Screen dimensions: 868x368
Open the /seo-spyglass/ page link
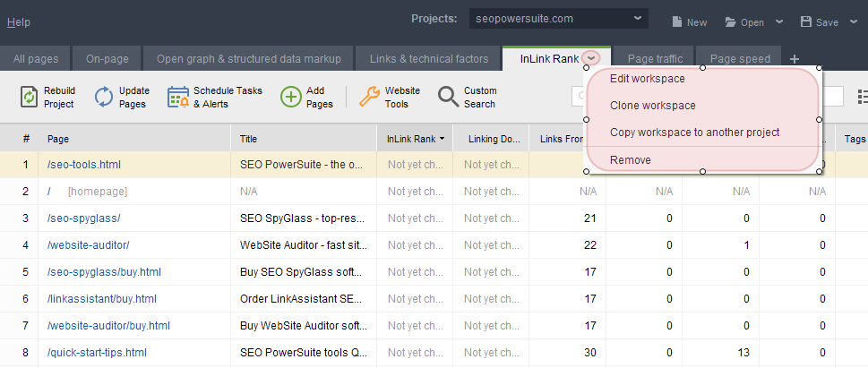(x=84, y=218)
